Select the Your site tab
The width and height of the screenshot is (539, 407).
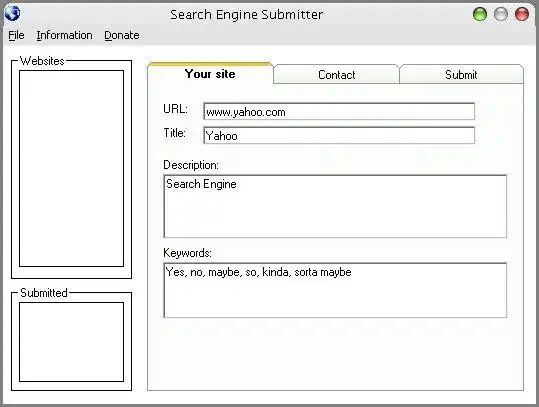(210, 74)
